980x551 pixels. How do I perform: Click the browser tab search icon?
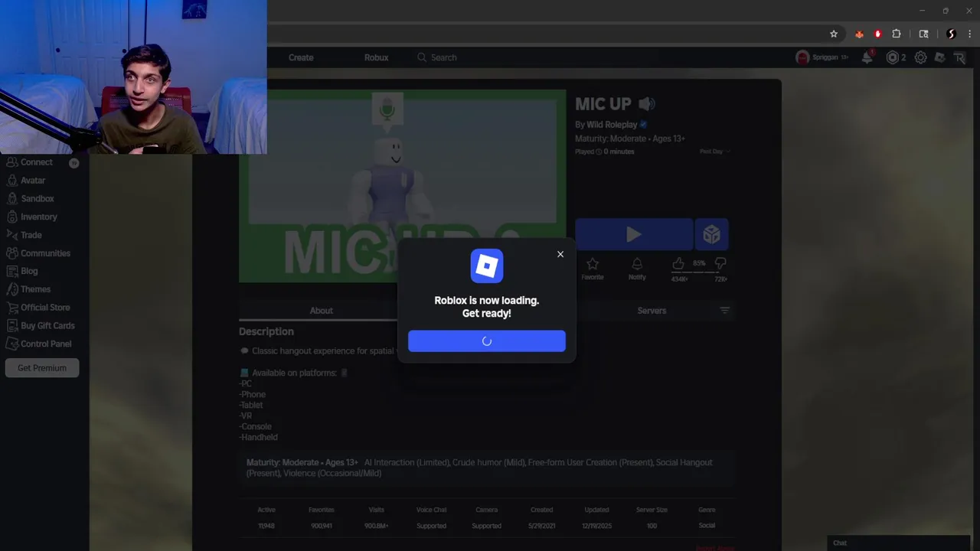[x=924, y=34]
